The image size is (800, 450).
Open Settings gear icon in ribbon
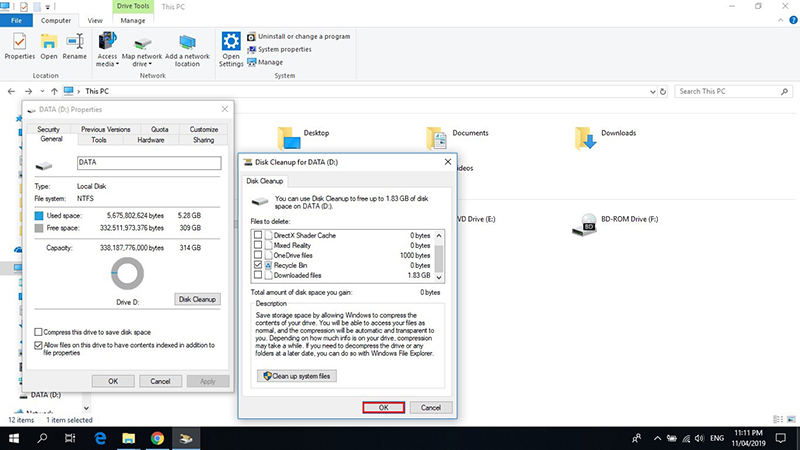[x=231, y=42]
